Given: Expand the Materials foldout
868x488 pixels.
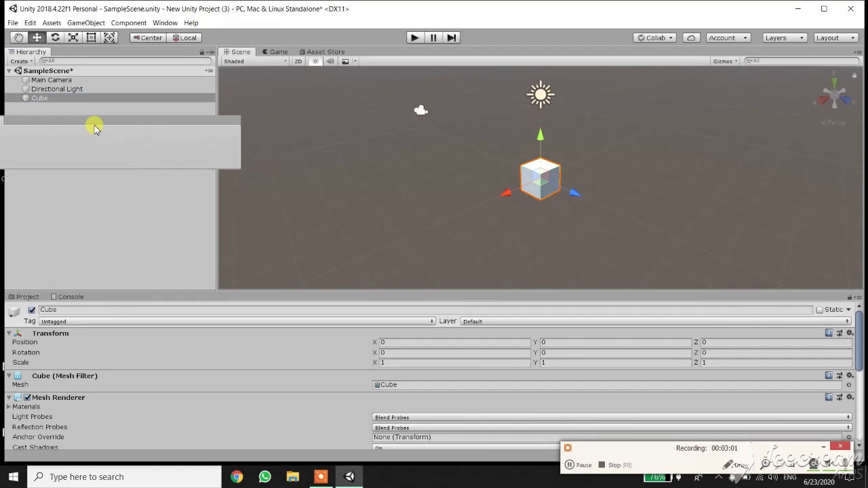Looking at the screenshot, I should tap(8, 407).
